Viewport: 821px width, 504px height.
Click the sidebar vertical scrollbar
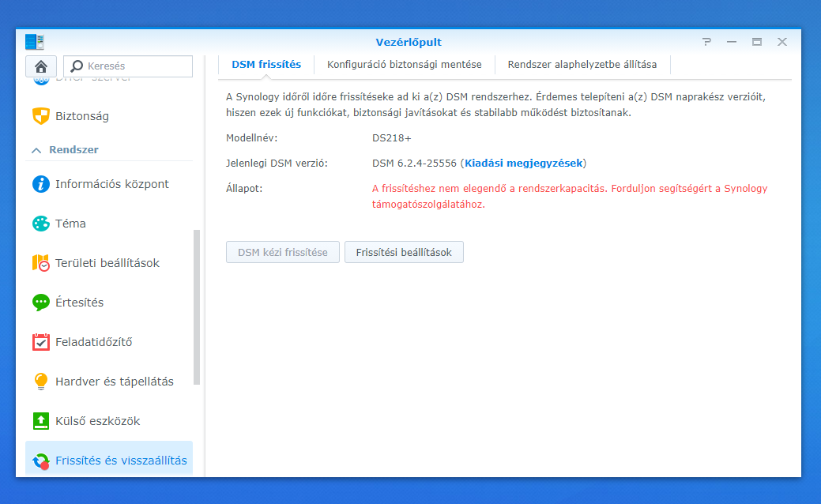click(x=197, y=307)
